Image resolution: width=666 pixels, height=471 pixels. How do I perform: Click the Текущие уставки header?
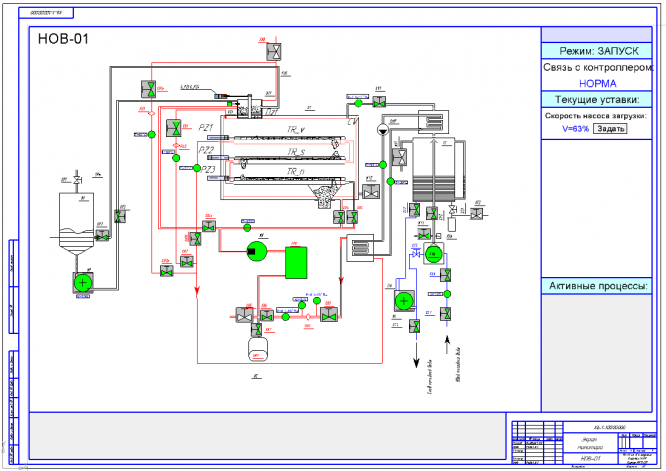tap(597, 100)
